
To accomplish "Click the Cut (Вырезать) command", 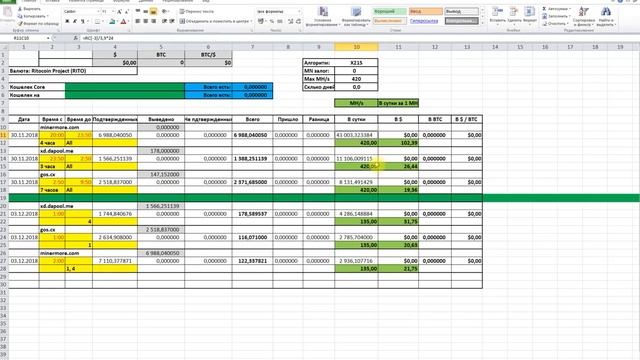I will (29, 9).
